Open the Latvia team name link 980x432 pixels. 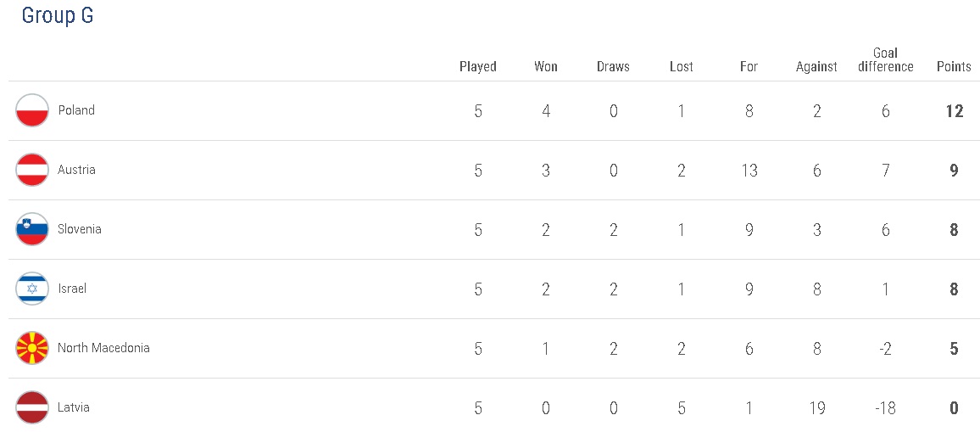74,407
